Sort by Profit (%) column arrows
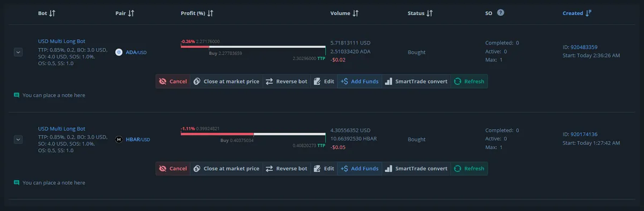Viewport: 644px width, 211px height. 210,13
